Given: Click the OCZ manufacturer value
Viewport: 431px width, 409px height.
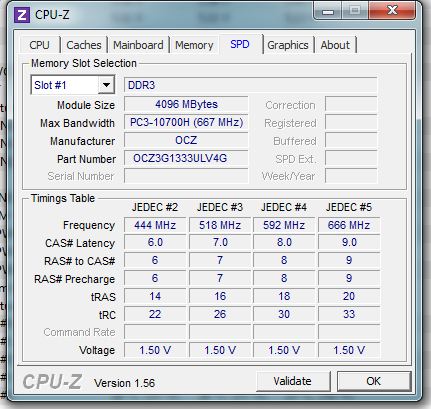Looking at the screenshot, I should [186, 140].
